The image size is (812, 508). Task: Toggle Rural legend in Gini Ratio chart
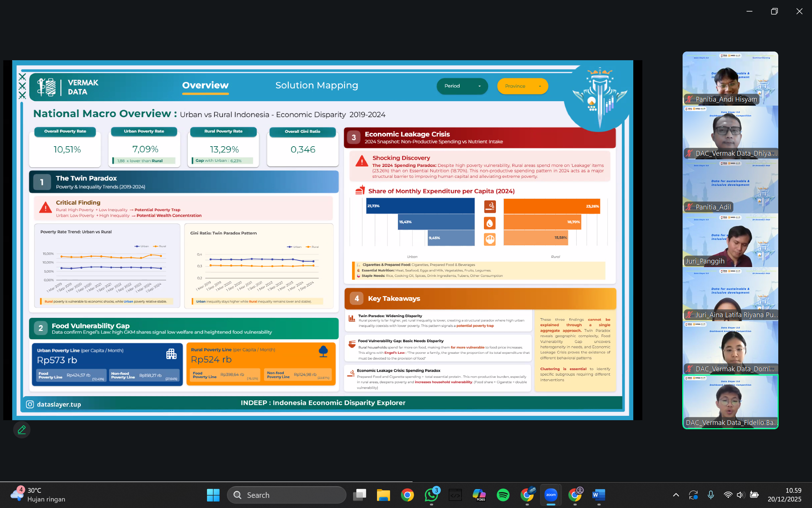[312, 247]
